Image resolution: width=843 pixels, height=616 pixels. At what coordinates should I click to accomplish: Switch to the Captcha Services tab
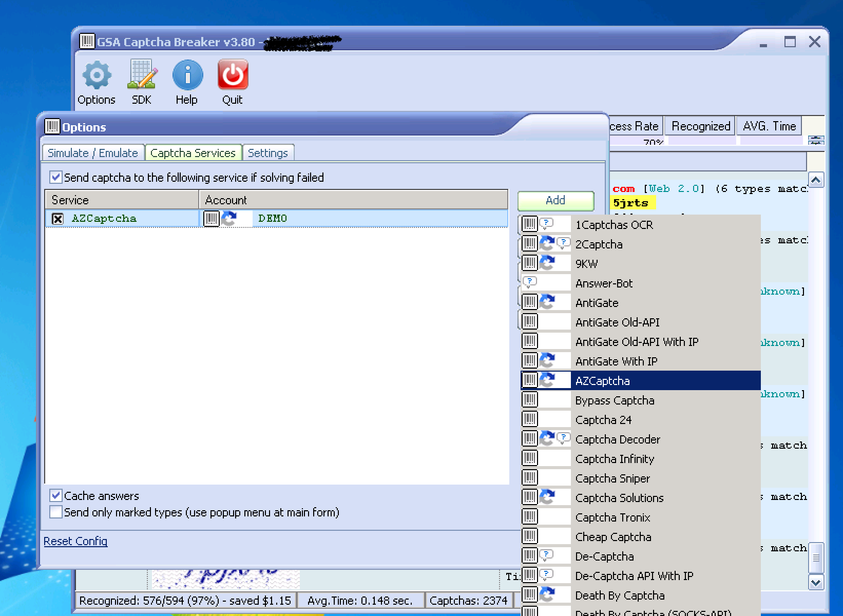click(x=193, y=153)
